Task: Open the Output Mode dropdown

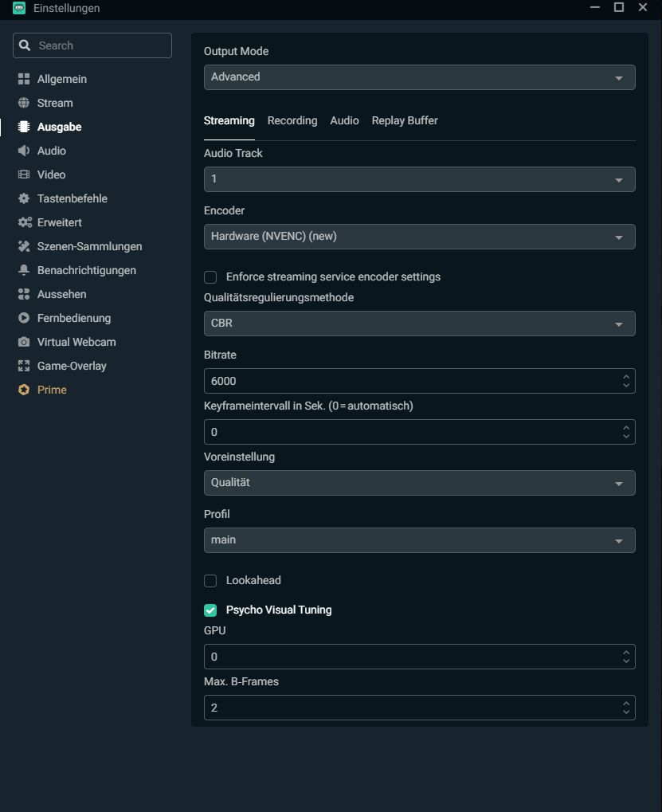Action: pos(419,77)
